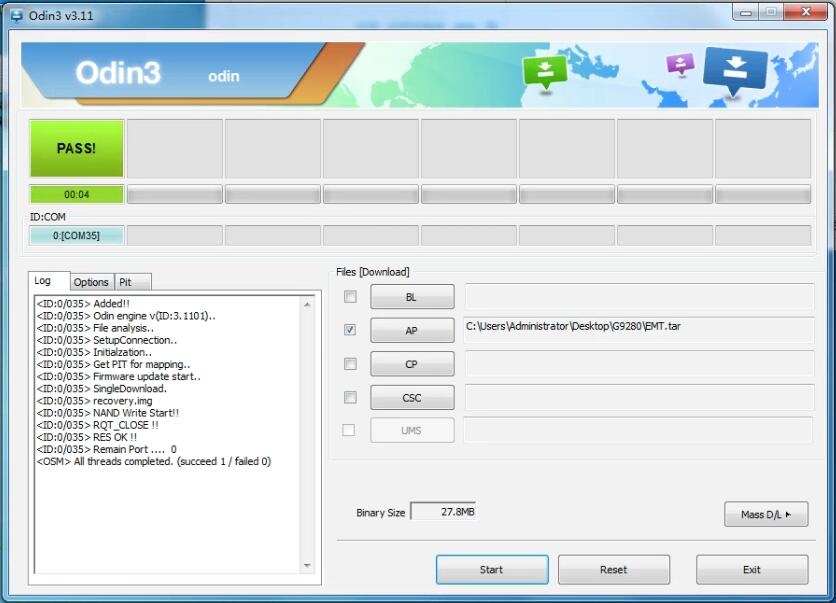The height and width of the screenshot is (603, 836).
Task: Click the BL file browse button
Action: pyautogui.click(x=412, y=297)
